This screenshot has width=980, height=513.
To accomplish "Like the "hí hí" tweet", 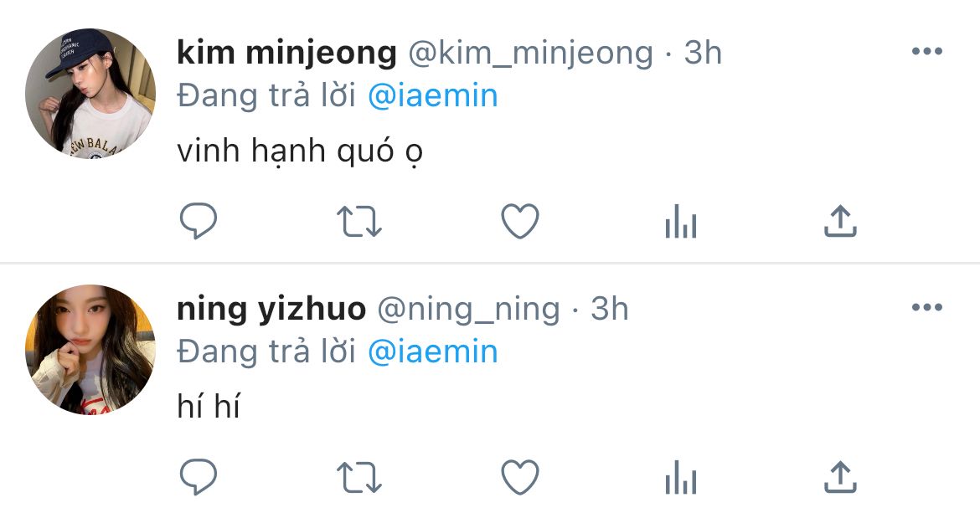I will pyautogui.click(x=520, y=478).
